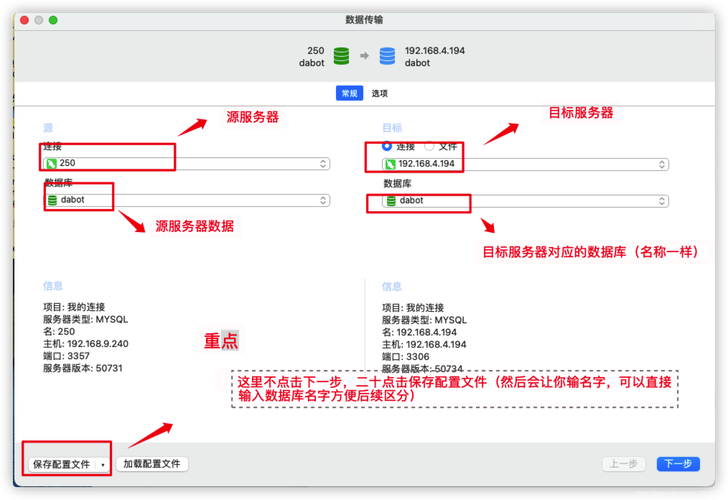Click the blue target database icon in header
Image resolution: width=728 pixels, height=500 pixels.
[x=387, y=56]
